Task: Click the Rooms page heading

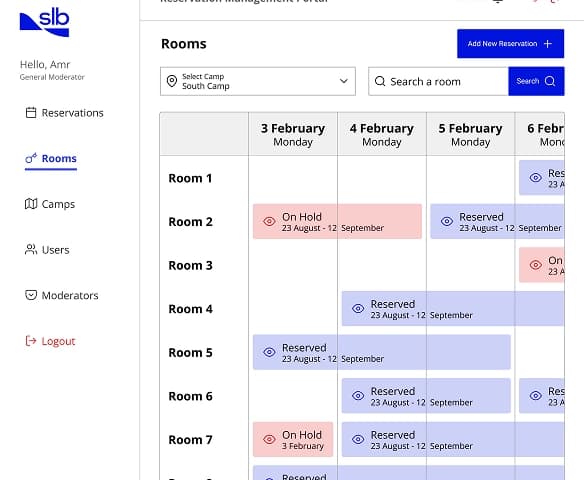Action: coord(184,44)
